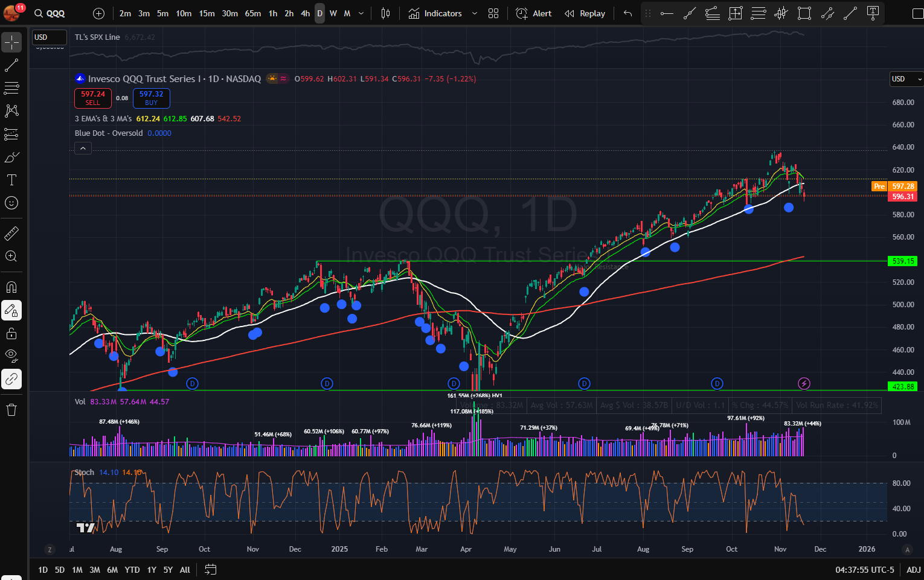Viewport: 924px width, 580px height.
Task: Select the Zoom In tool
Action: tap(11, 256)
